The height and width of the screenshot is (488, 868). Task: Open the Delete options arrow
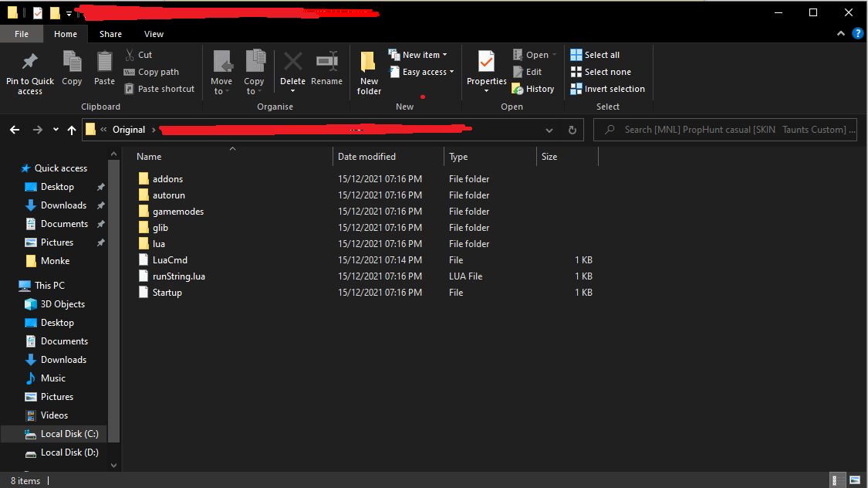[293, 91]
